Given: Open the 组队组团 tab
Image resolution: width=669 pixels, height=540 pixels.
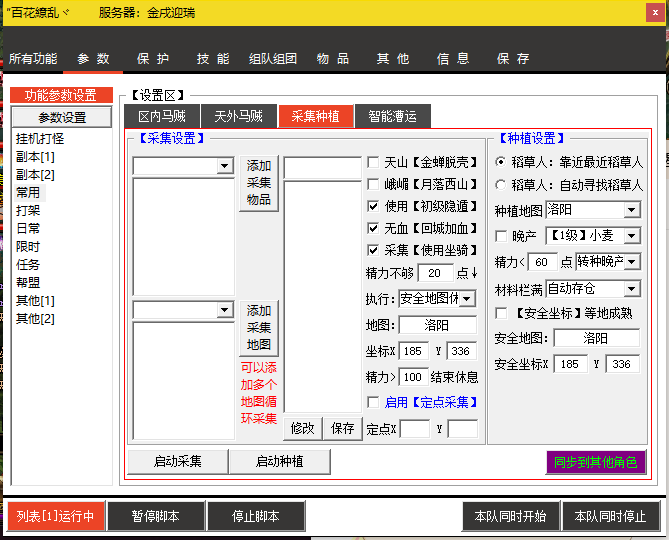Looking at the screenshot, I should click(273, 58).
